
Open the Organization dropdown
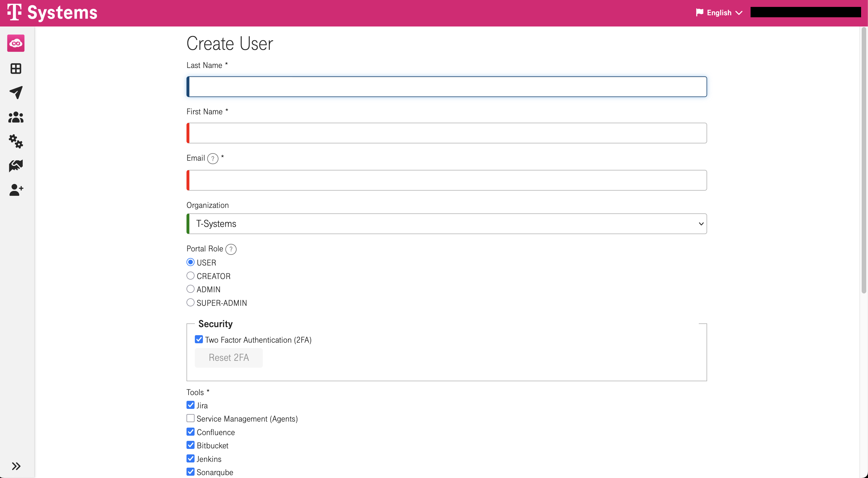(446, 223)
